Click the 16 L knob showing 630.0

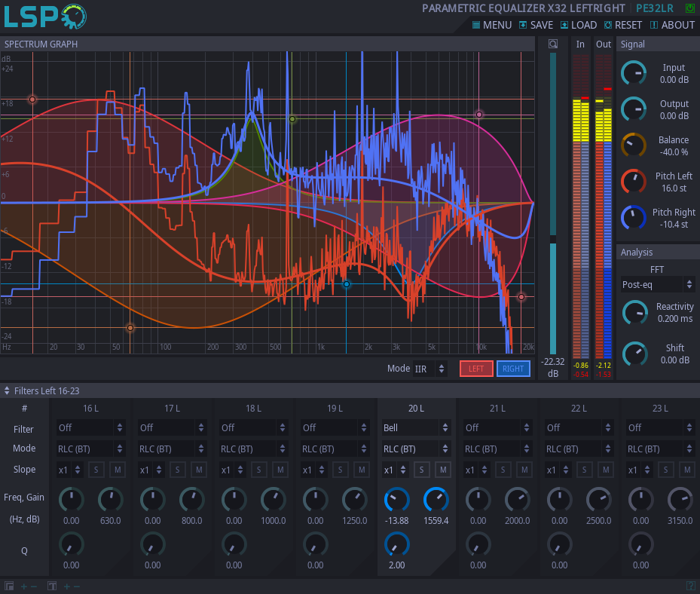(110, 500)
